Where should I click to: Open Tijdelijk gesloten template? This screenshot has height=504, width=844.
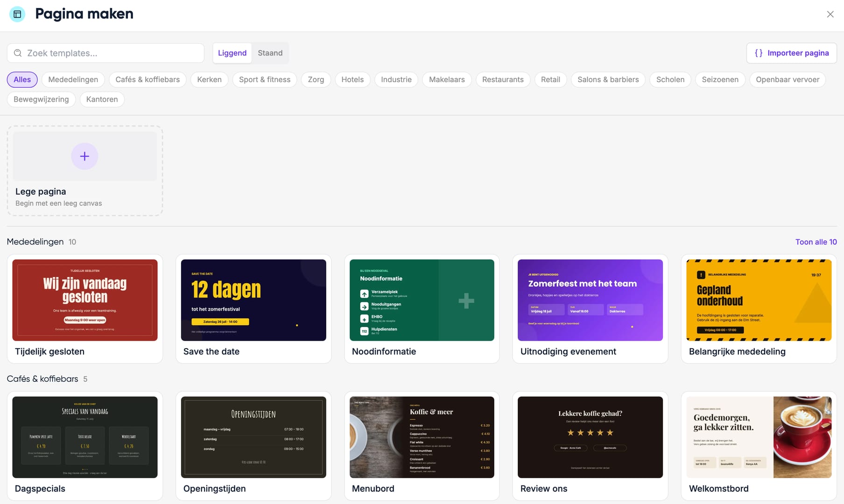(x=85, y=309)
